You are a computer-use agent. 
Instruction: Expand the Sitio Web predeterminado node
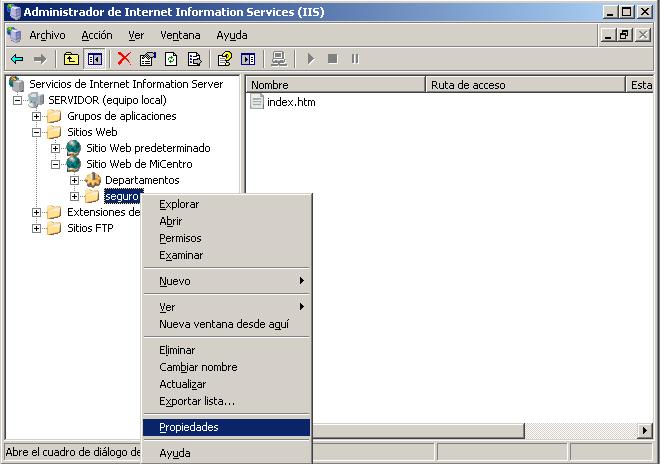click(56, 148)
